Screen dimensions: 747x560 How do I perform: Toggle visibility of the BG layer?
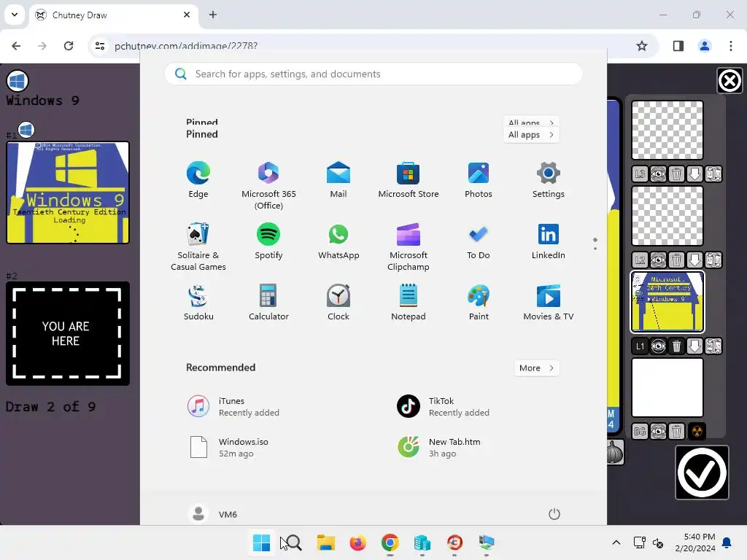coord(658,432)
